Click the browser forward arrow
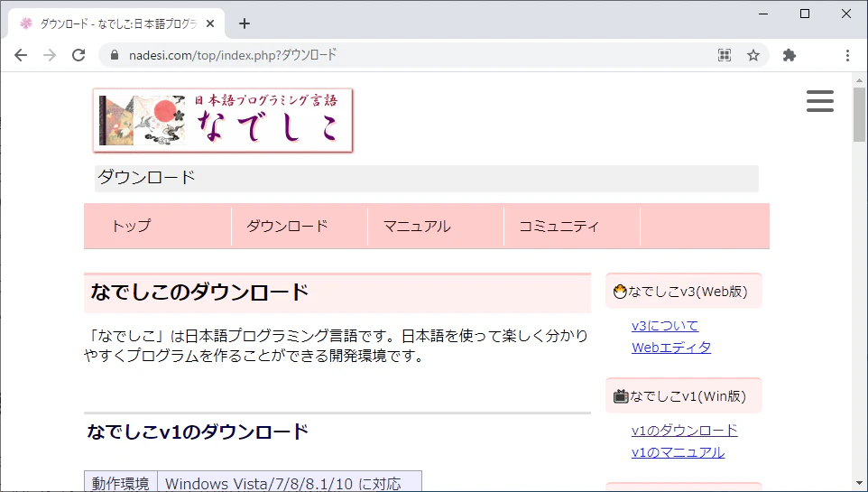 point(50,55)
